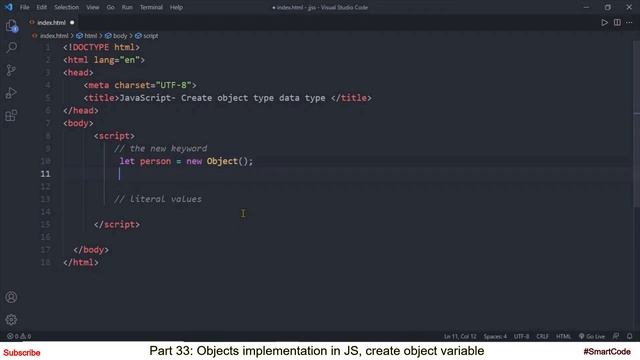Click the 'let person = new Object();' line
This screenshot has width=640, height=360.
point(186,161)
